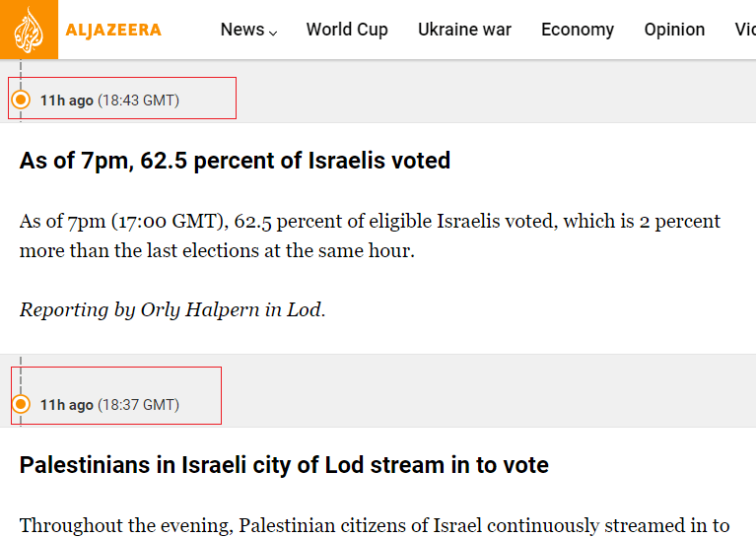Click the 11h ago (18:43 GMT) timestamp
The image size is (756, 538).
pos(109,101)
